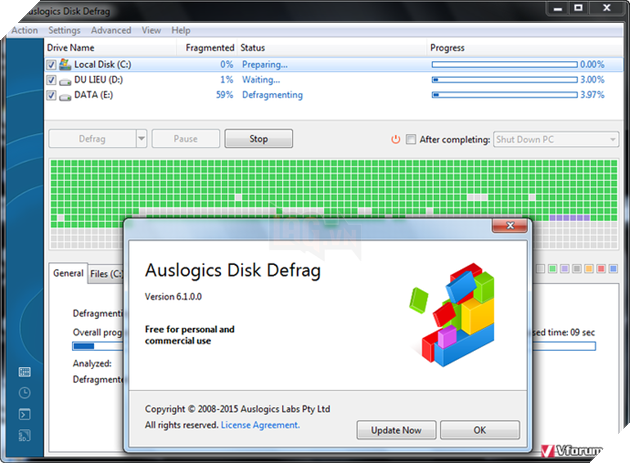Open the Shut Down PC combo box
Image resolution: width=630 pixels, height=463 pixels.
[556, 139]
